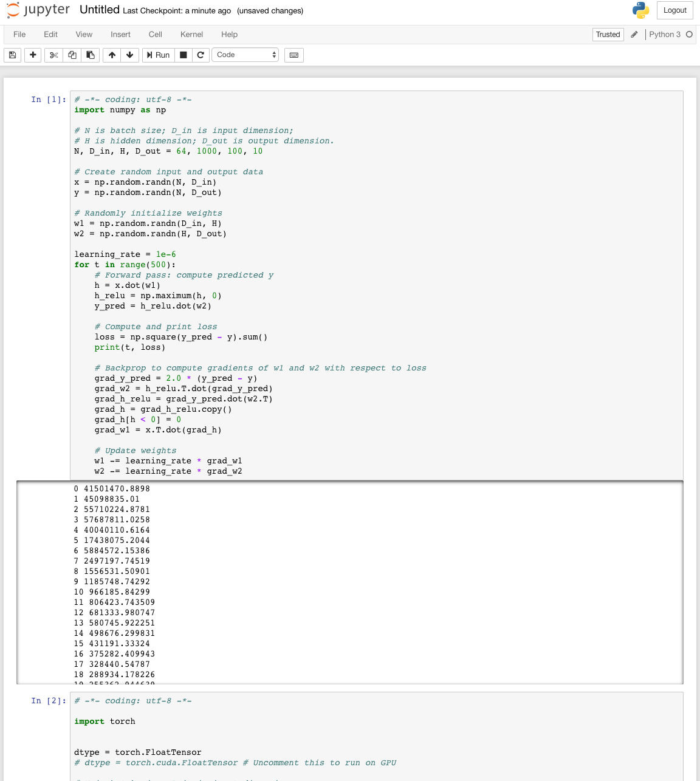
Task: Click output line '0 41501470.8898'
Action: [112, 489]
